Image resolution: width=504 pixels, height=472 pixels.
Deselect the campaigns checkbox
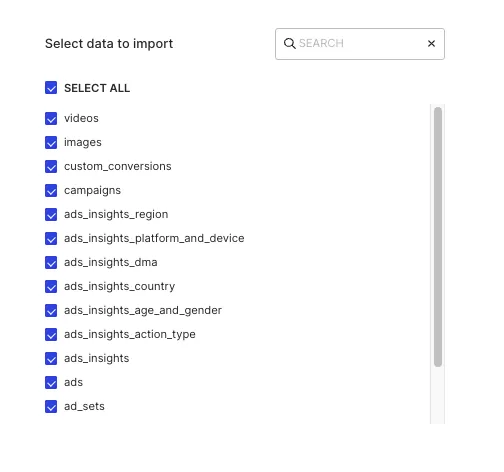click(x=51, y=190)
